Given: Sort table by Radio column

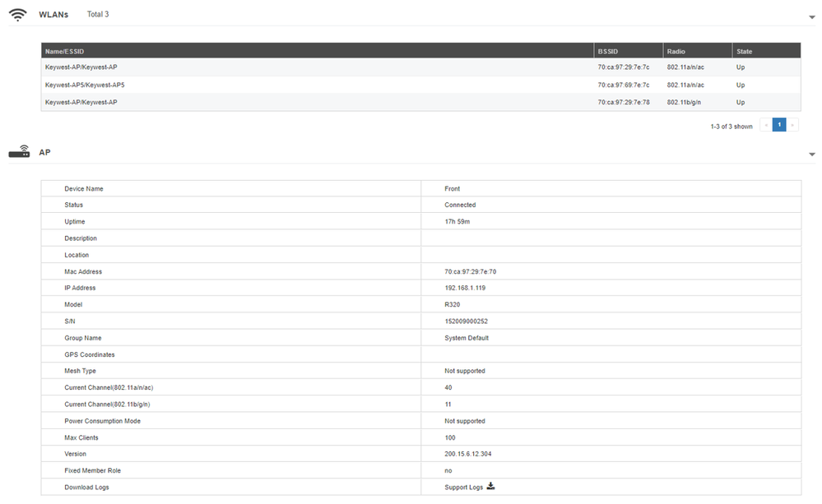Looking at the screenshot, I should pos(676,51).
